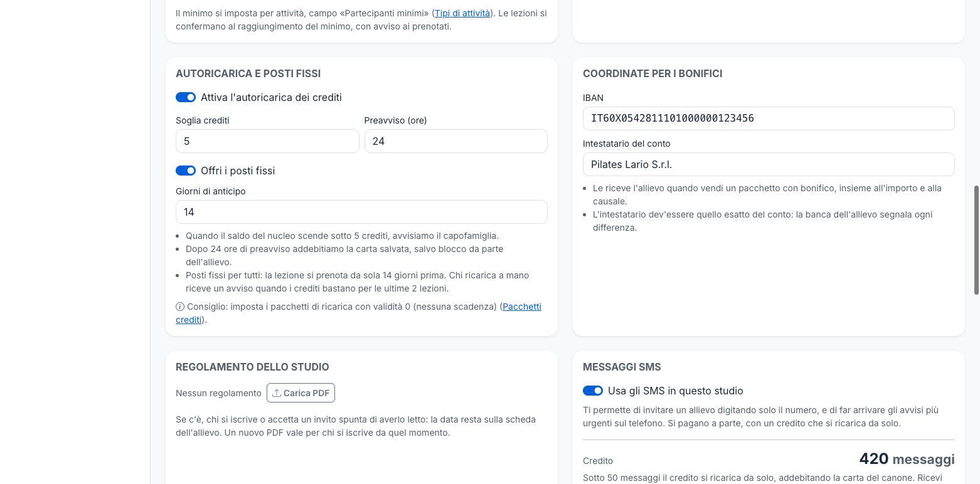980x484 pixels.
Task: Edit the Giorni di anticipo field
Action: [361, 212]
